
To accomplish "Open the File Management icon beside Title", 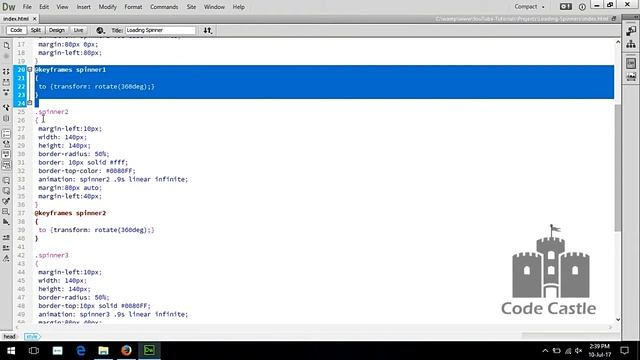I will [x=208, y=30].
